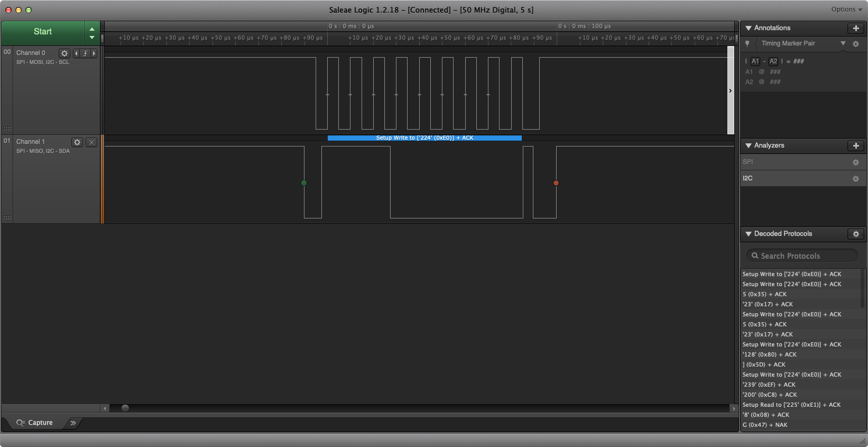The height and width of the screenshot is (447, 868).
Task: Expand the collapsed side arrow on Channel 0 waveform
Action: (x=731, y=90)
